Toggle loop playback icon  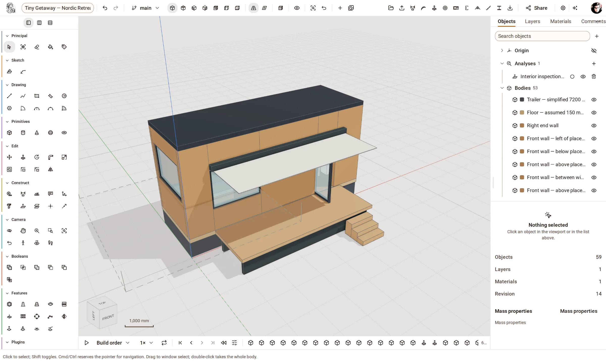point(164,343)
